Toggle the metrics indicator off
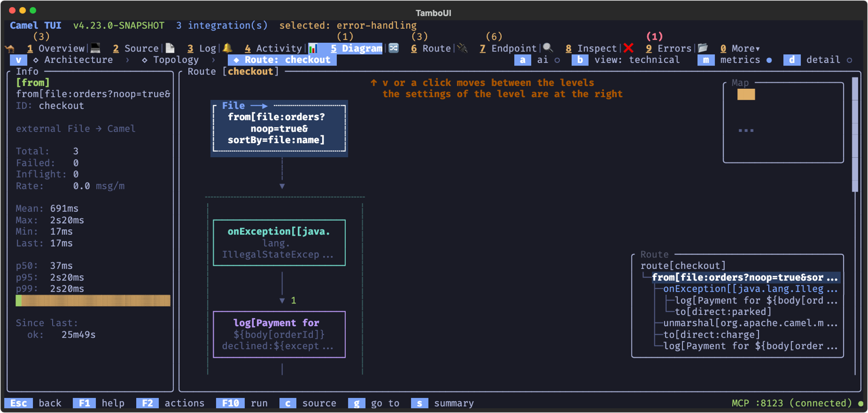This screenshot has height=413, width=868. (x=769, y=60)
